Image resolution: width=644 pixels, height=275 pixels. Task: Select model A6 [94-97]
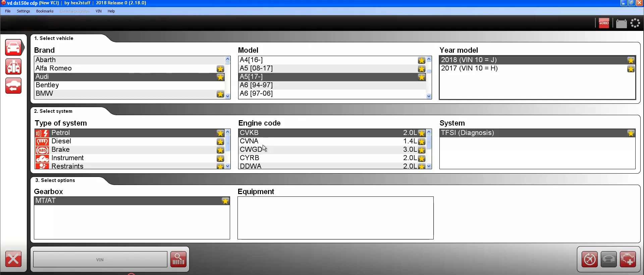[332, 85]
